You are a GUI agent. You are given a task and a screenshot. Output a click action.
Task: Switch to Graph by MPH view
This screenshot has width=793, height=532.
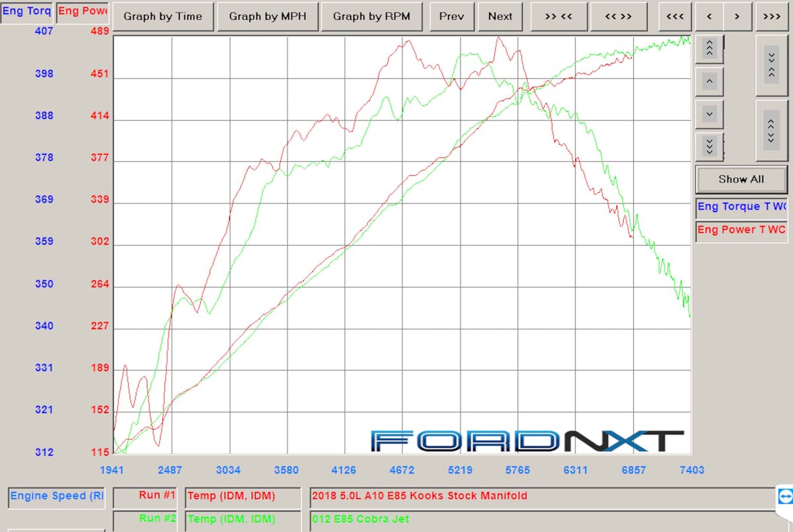coord(267,17)
